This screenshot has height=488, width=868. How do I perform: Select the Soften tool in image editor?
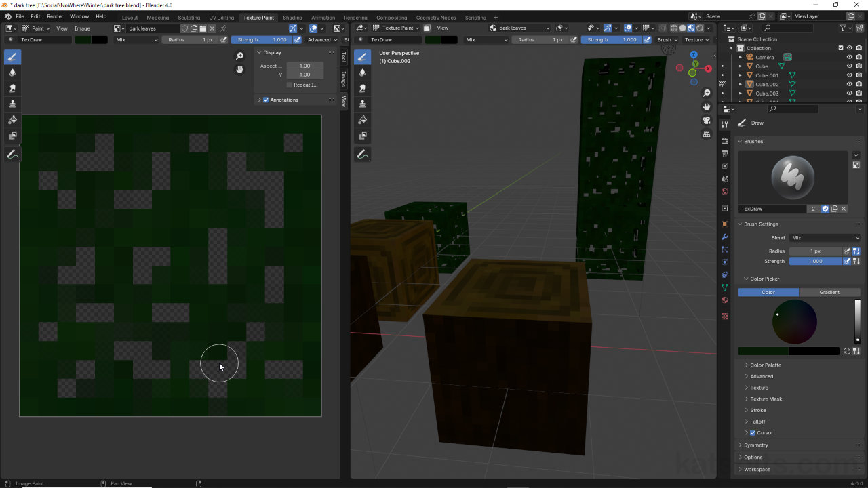(12, 73)
